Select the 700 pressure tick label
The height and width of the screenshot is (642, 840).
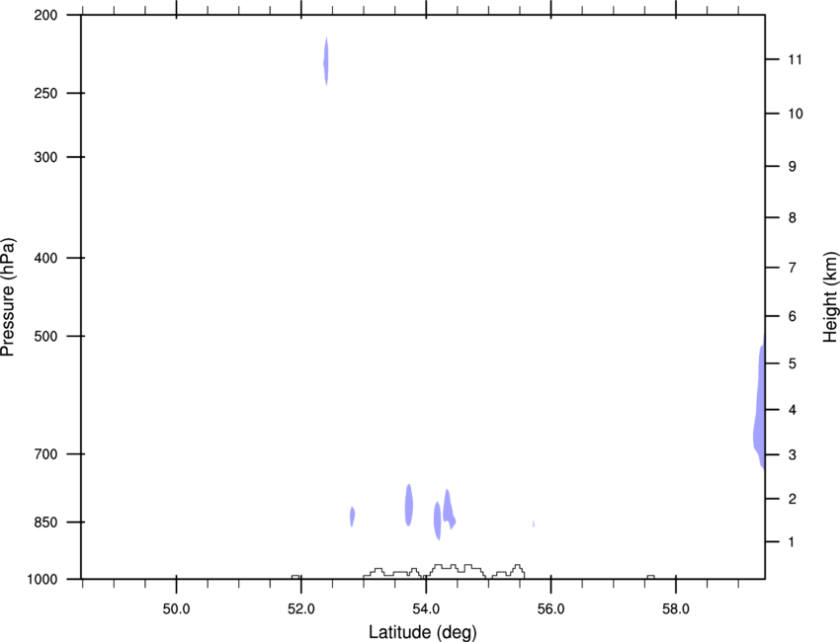45,454
